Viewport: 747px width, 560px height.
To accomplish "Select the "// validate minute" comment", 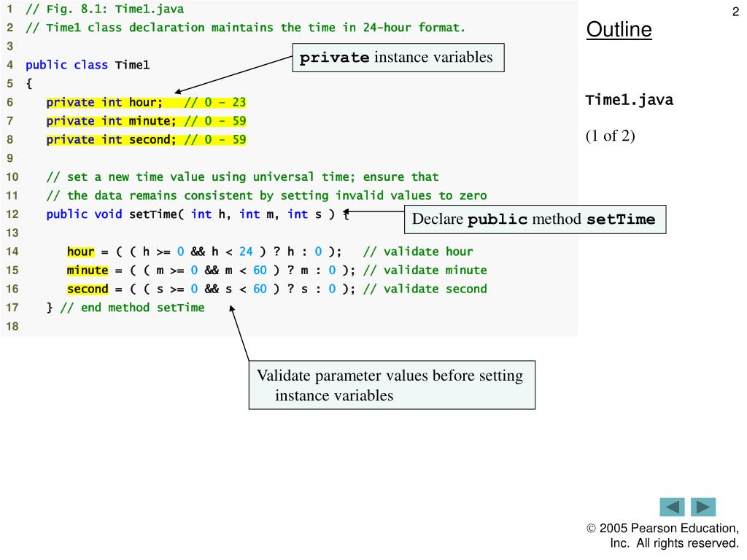I will pyautogui.click(x=425, y=271).
